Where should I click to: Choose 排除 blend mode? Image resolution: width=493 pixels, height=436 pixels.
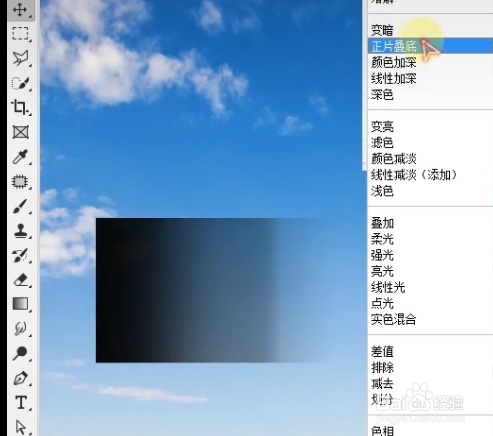(382, 367)
